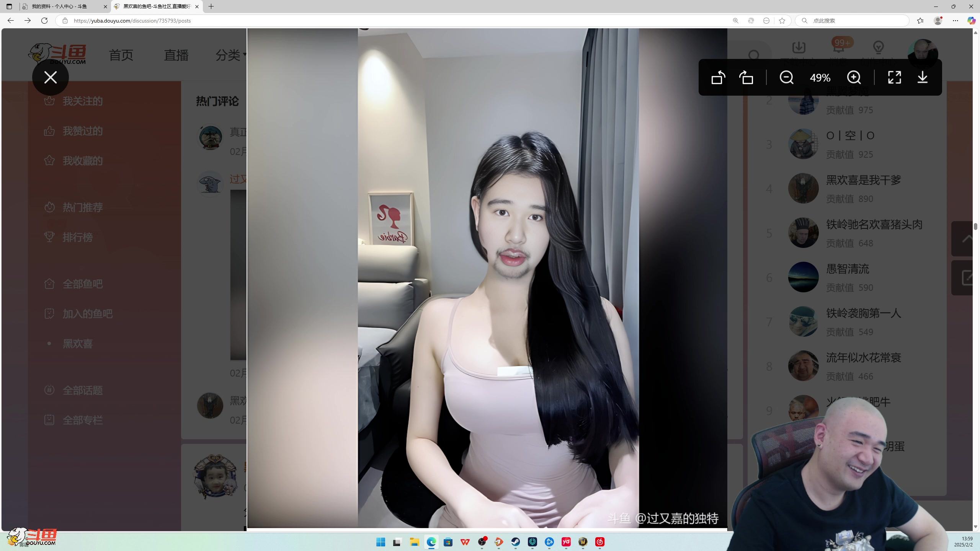Click the 点此搜索 search box
This screenshot has height=551, width=980.
pos(852,21)
